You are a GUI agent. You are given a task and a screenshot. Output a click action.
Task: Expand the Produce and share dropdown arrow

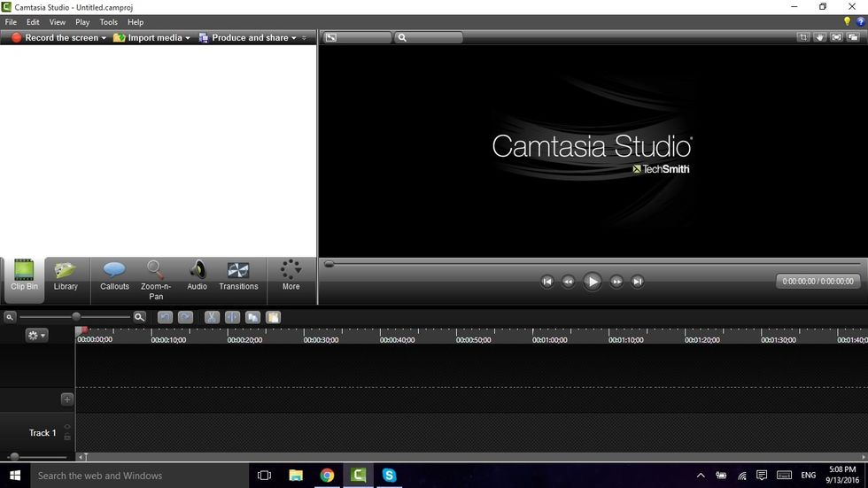(294, 38)
